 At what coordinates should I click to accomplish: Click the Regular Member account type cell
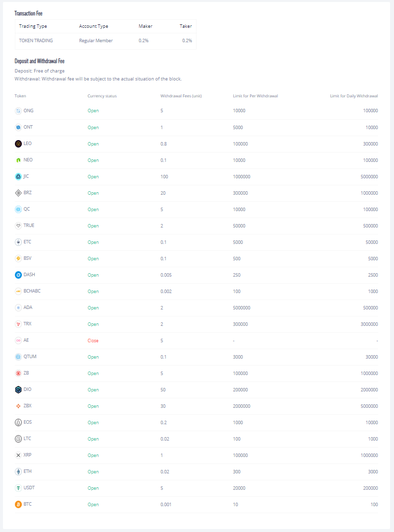coord(96,41)
